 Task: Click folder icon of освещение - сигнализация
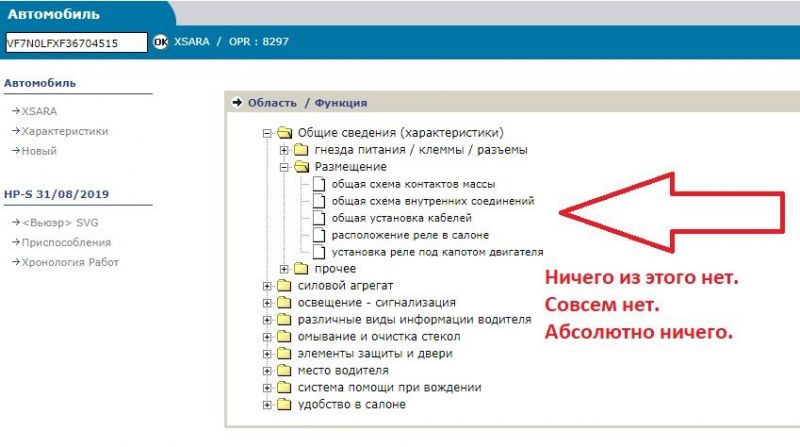(x=284, y=303)
